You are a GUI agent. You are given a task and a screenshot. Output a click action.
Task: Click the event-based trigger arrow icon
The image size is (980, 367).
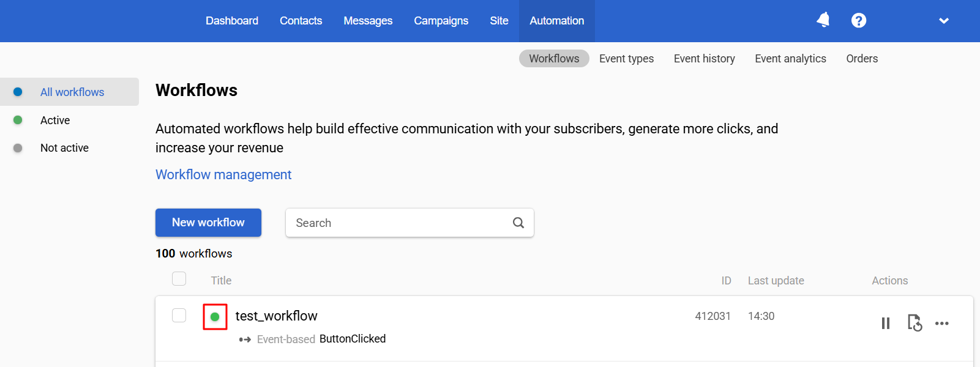pyautogui.click(x=245, y=339)
